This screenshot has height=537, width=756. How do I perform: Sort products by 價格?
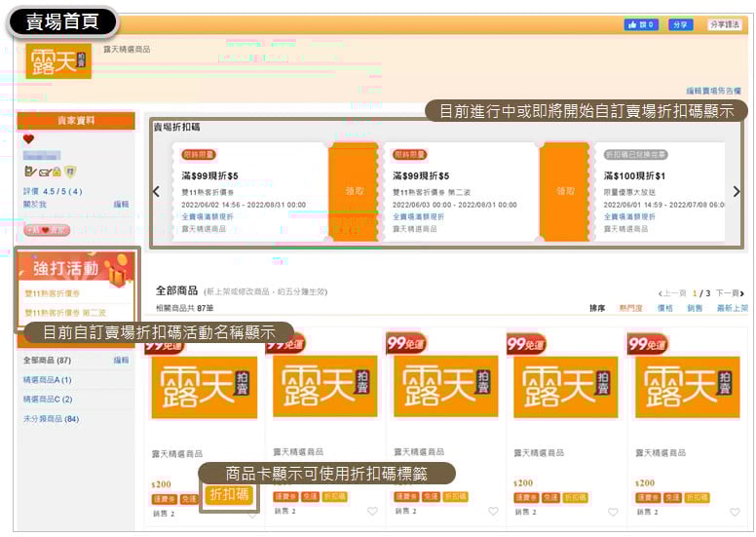pyautogui.click(x=664, y=308)
